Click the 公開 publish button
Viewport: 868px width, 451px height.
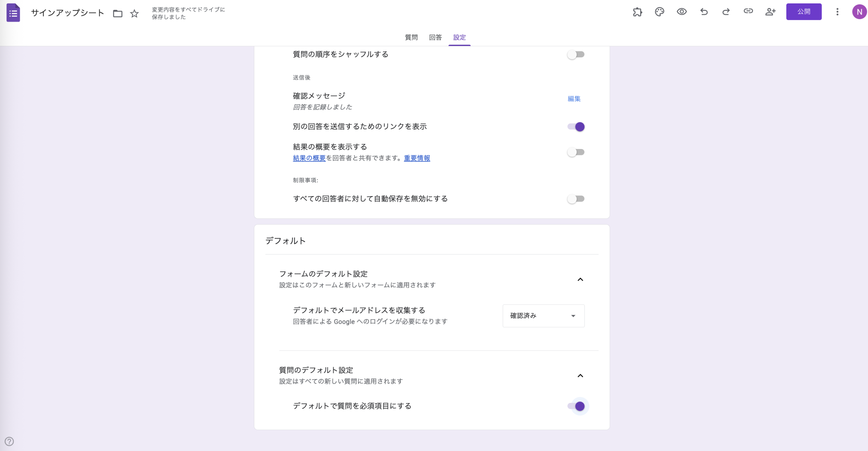804,11
